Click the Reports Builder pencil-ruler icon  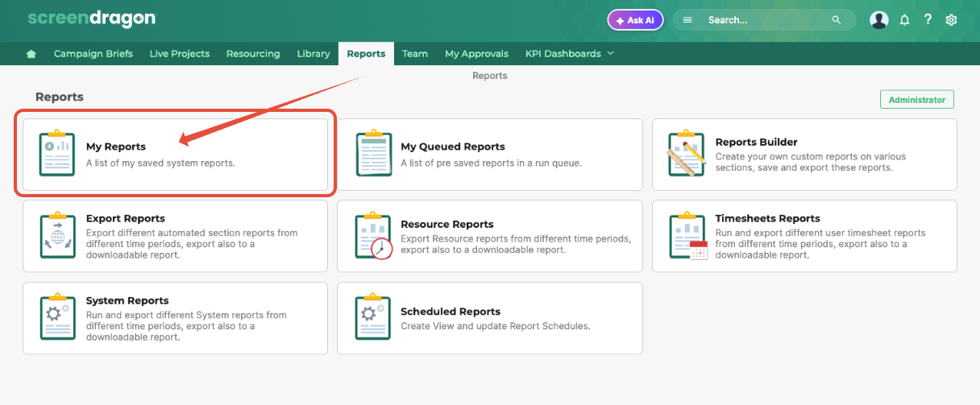[x=687, y=152]
